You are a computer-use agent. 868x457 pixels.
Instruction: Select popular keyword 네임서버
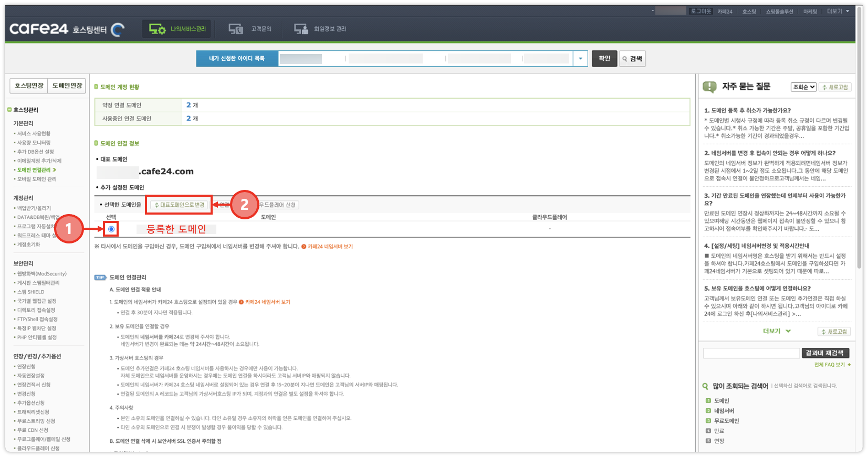tap(724, 411)
